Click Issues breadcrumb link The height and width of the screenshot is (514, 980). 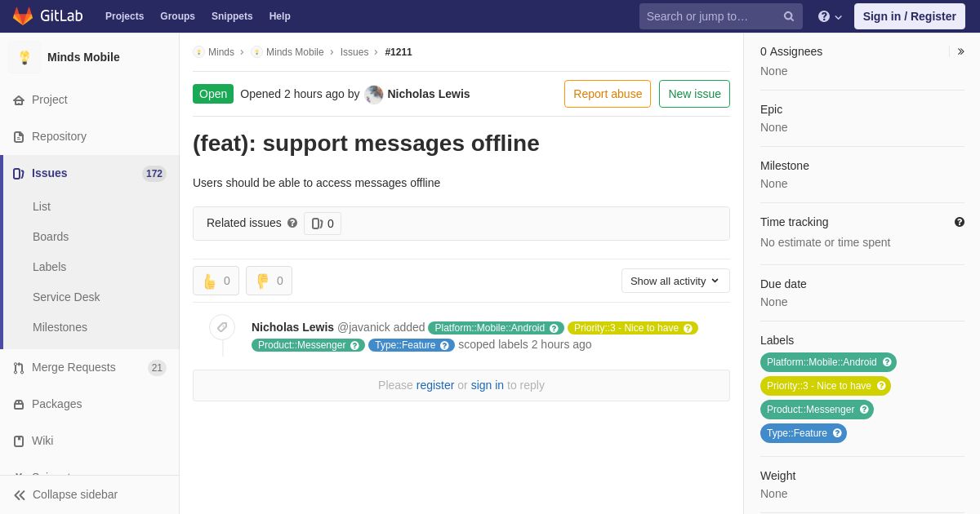click(354, 52)
